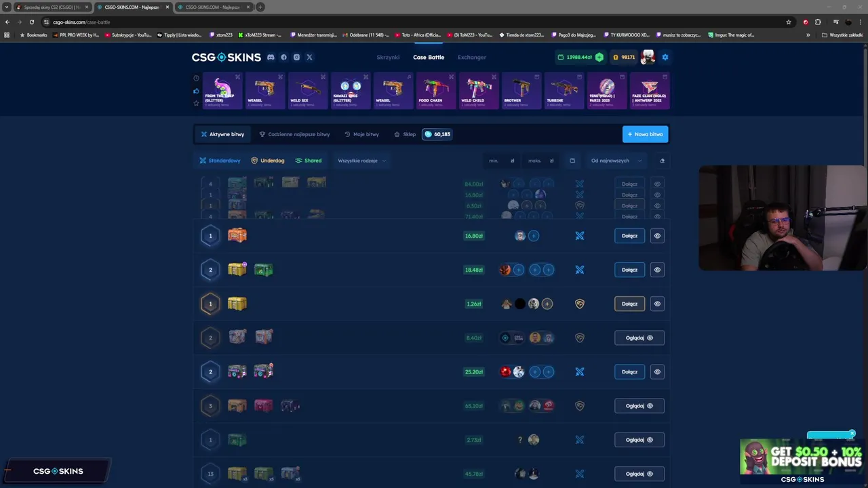
Task: Click the crossed-swords icon in 18.48zł row
Action: coord(580,270)
